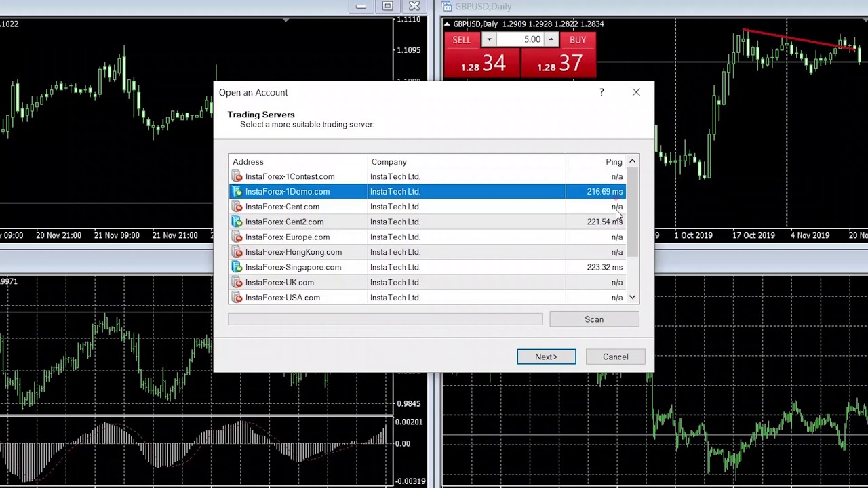Viewport: 868px width, 488px height.
Task: Click the Scan button
Action: coord(594,319)
